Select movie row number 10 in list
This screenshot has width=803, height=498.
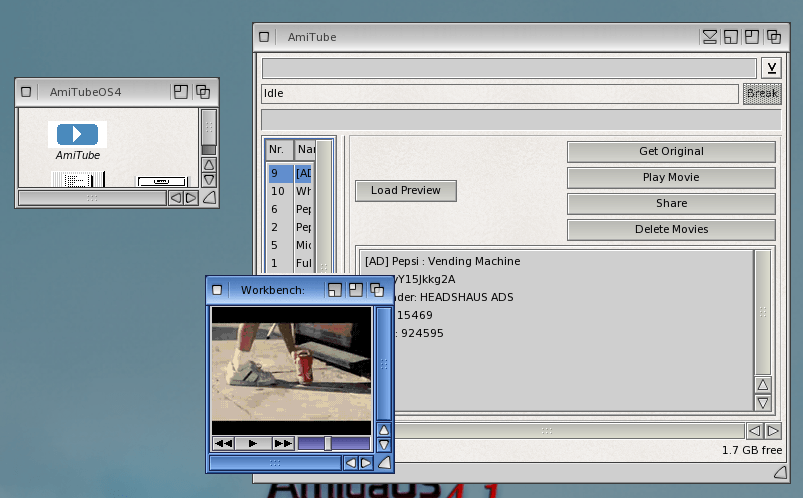click(x=279, y=191)
